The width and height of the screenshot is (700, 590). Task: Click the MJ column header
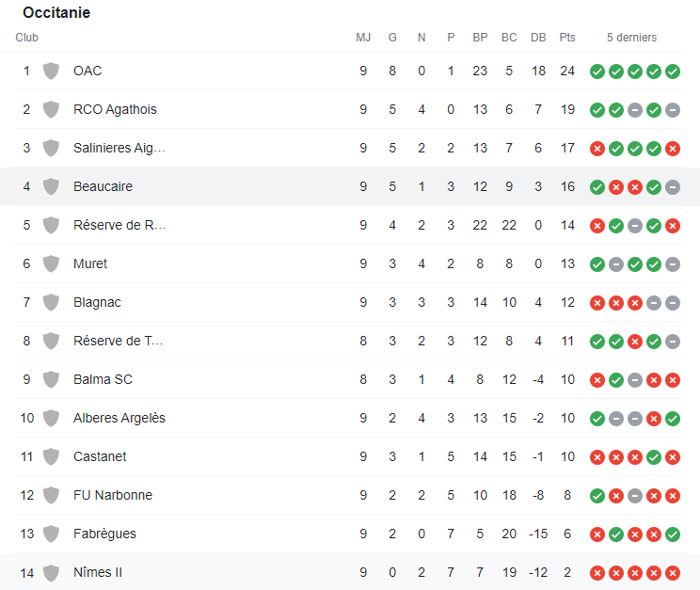click(x=363, y=38)
